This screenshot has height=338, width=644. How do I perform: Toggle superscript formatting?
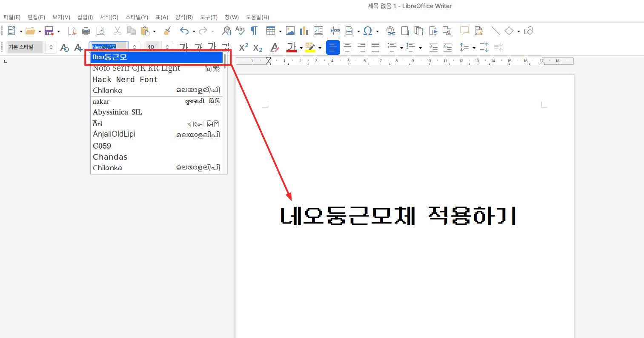click(243, 47)
